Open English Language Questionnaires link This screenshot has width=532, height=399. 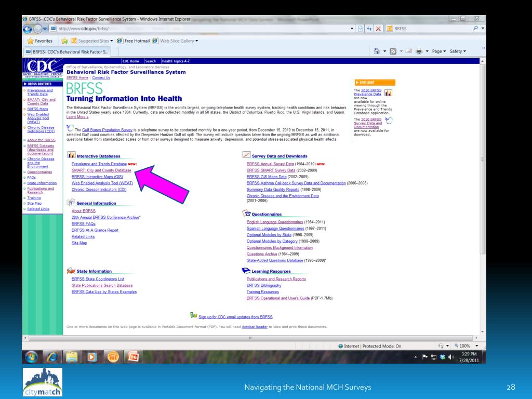pos(275,222)
